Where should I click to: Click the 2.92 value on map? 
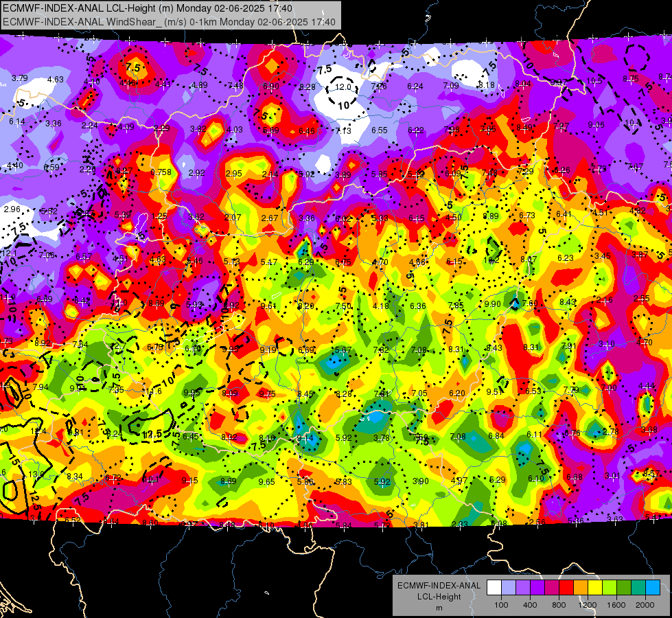point(197,173)
